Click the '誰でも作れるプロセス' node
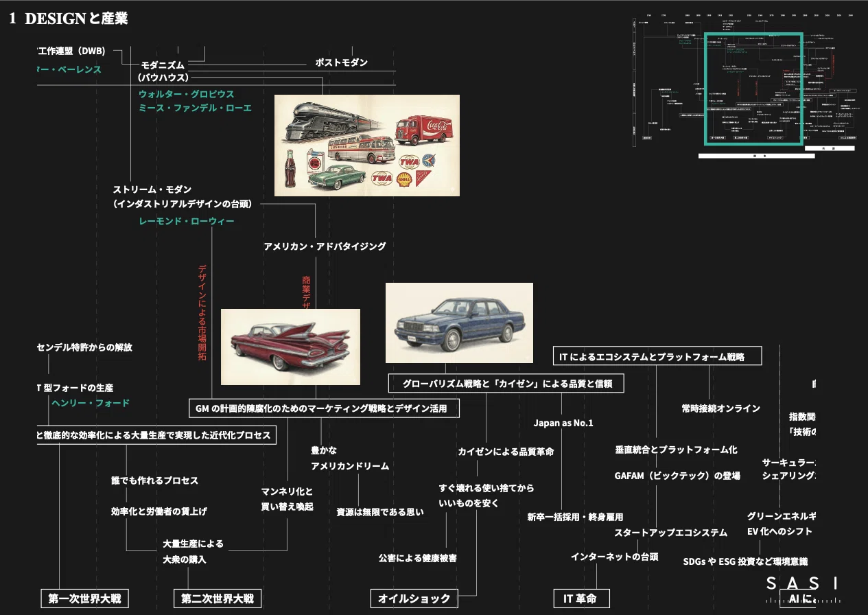868x615 pixels. pyautogui.click(x=154, y=480)
